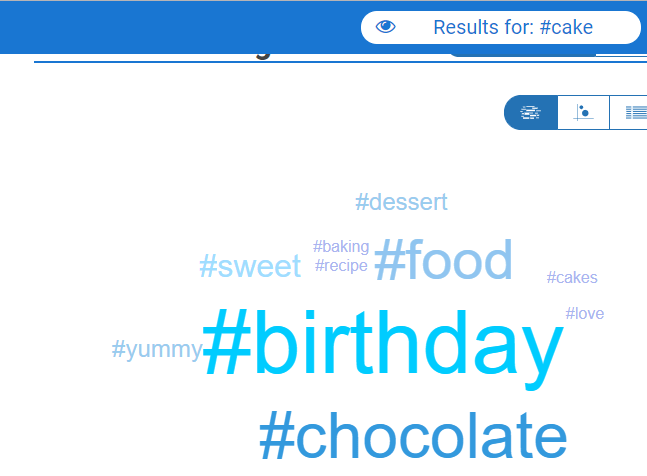
Task: Open the #cakes hashtag
Action: point(572,278)
